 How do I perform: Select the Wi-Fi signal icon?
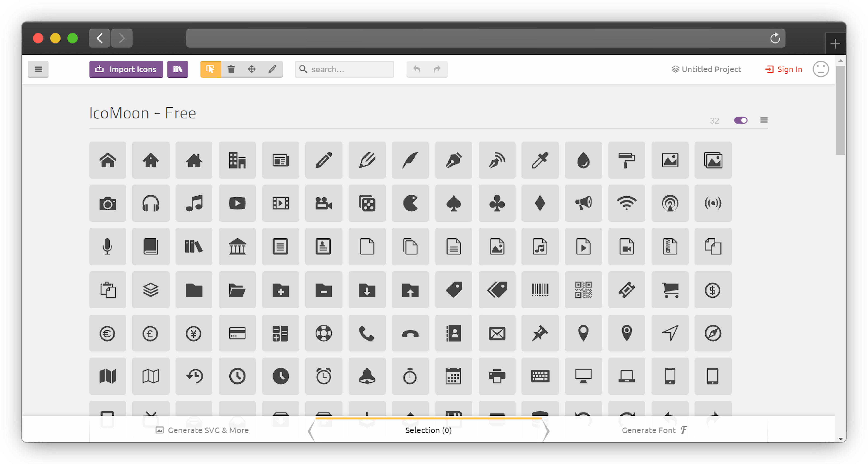(x=626, y=203)
